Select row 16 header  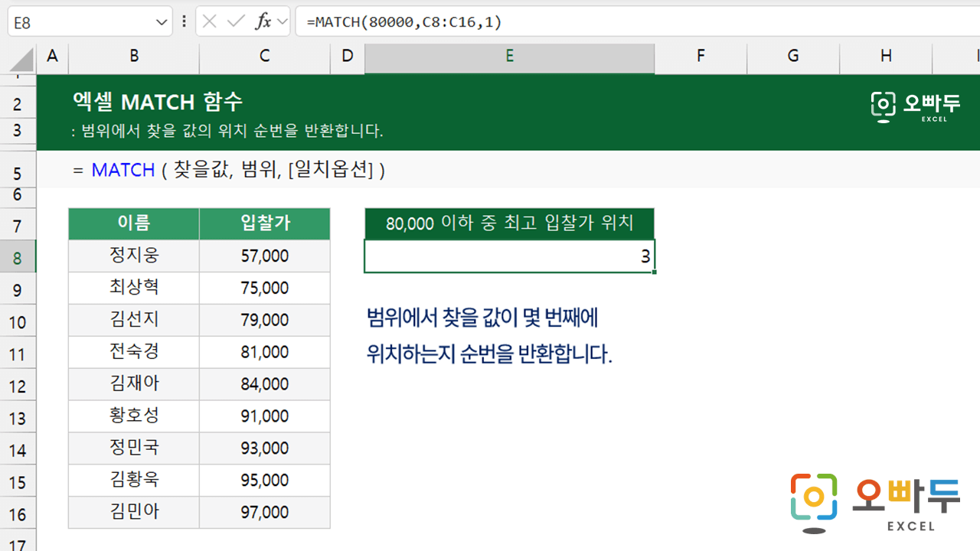tap(18, 514)
